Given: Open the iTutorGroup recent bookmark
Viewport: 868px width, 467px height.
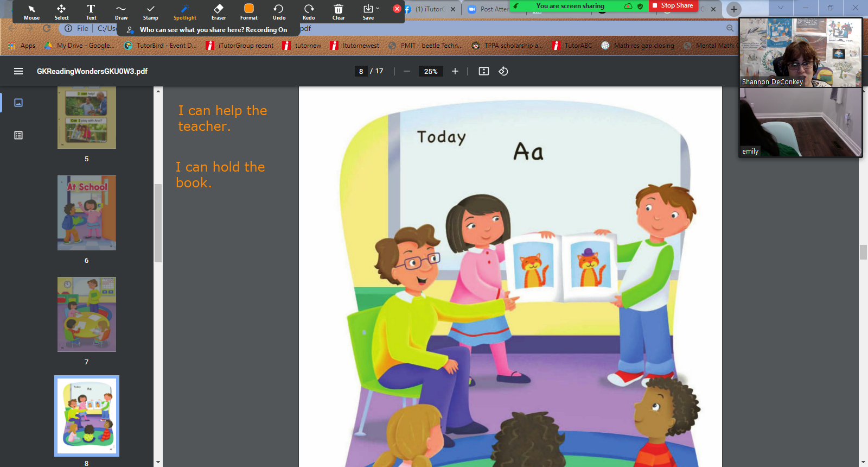Looking at the screenshot, I should [240, 46].
